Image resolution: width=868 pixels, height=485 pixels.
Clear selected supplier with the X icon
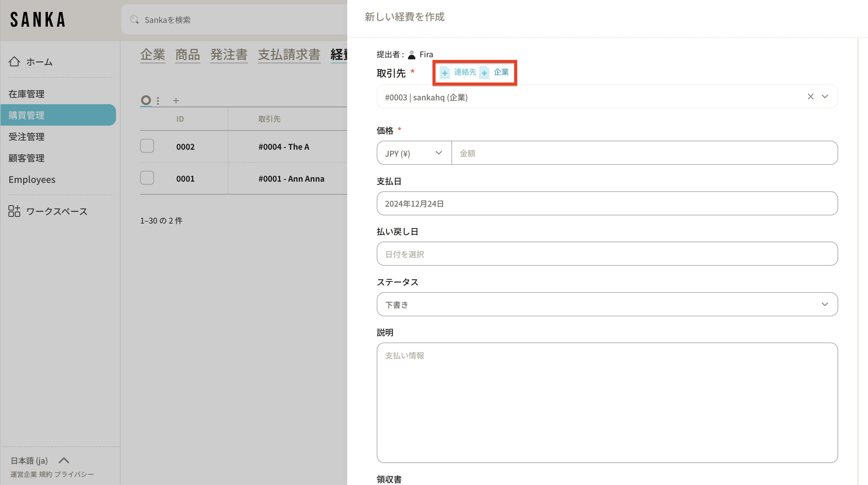810,97
